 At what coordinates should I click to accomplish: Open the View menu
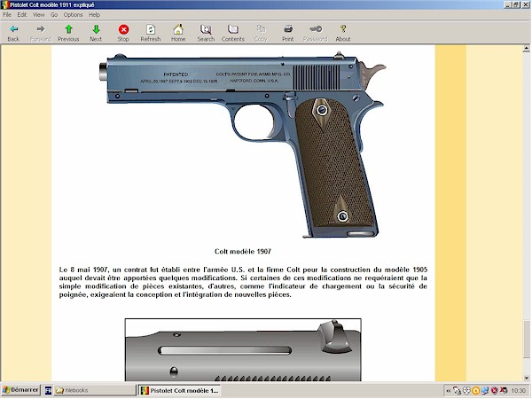(x=38, y=14)
